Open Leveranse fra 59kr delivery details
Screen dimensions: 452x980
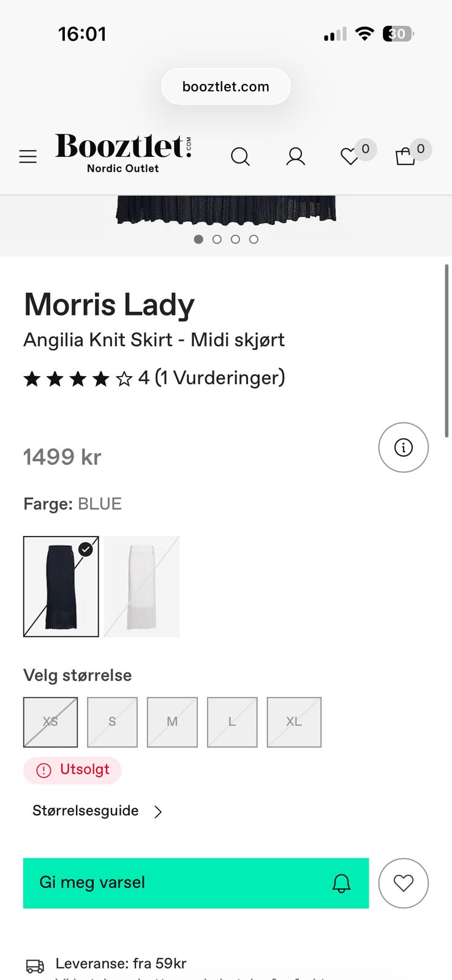pos(121,963)
